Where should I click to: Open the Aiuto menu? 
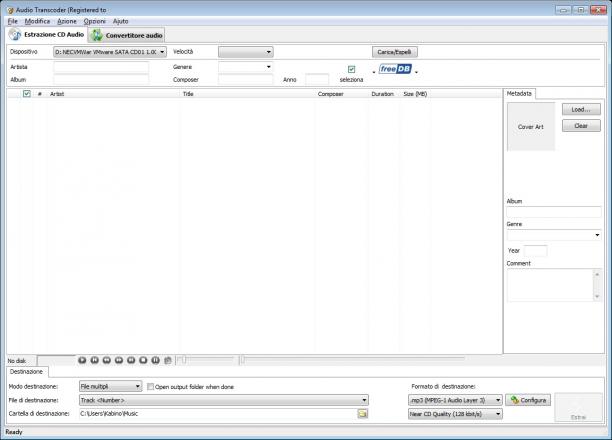[x=120, y=21]
